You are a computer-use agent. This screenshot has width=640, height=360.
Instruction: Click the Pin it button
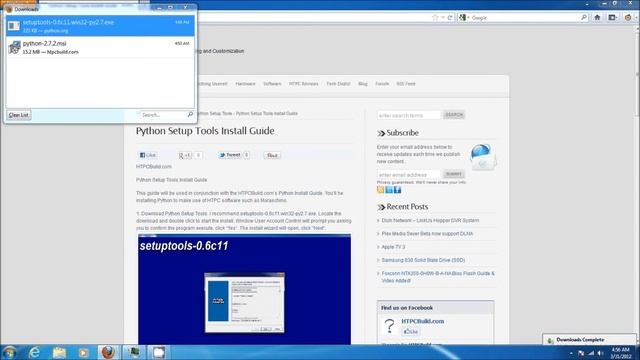[x=272, y=155]
